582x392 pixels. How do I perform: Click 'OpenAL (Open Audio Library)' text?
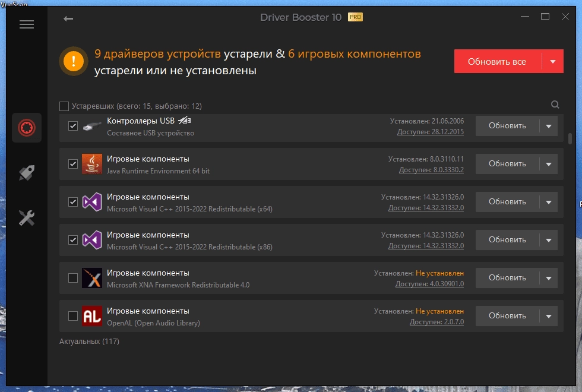(153, 323)
